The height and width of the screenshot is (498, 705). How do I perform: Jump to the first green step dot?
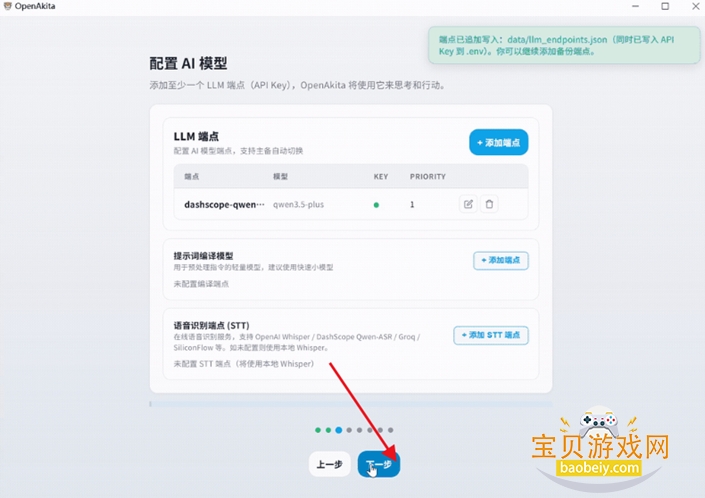coord(318,430)
